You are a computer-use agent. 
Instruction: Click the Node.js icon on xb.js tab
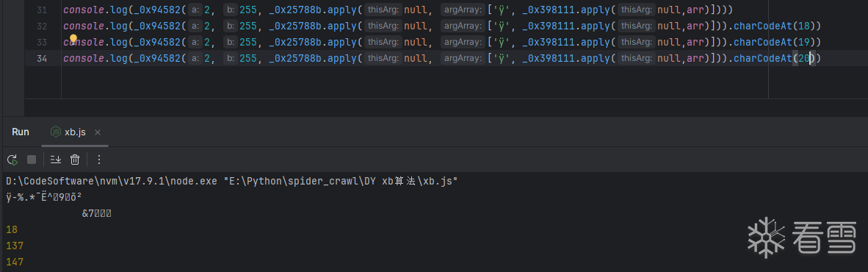55,132
